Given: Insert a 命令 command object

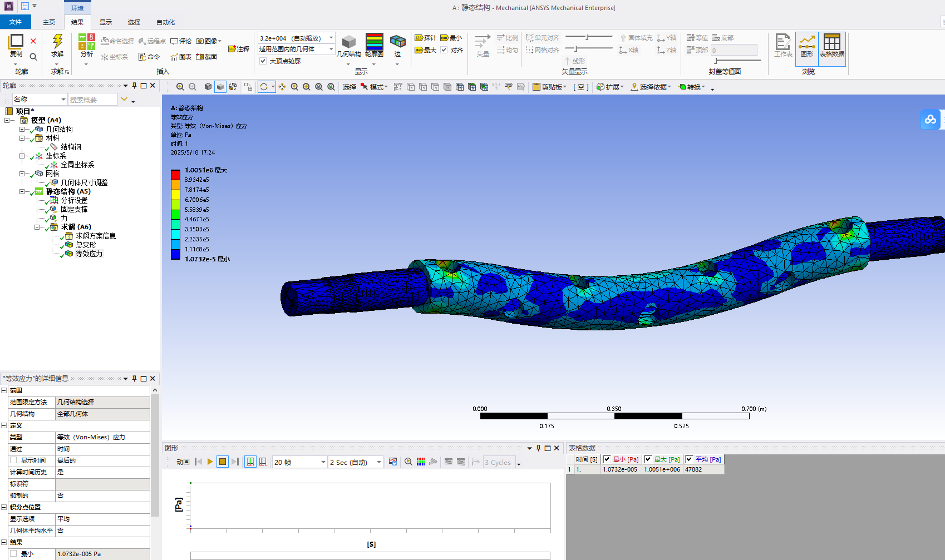Looking at the screenshot, I should click(x=149, y=57).
